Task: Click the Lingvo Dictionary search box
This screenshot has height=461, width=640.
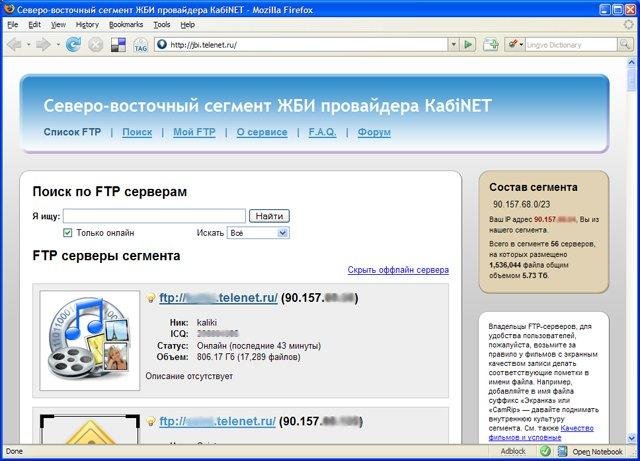Action: point(571,45)
